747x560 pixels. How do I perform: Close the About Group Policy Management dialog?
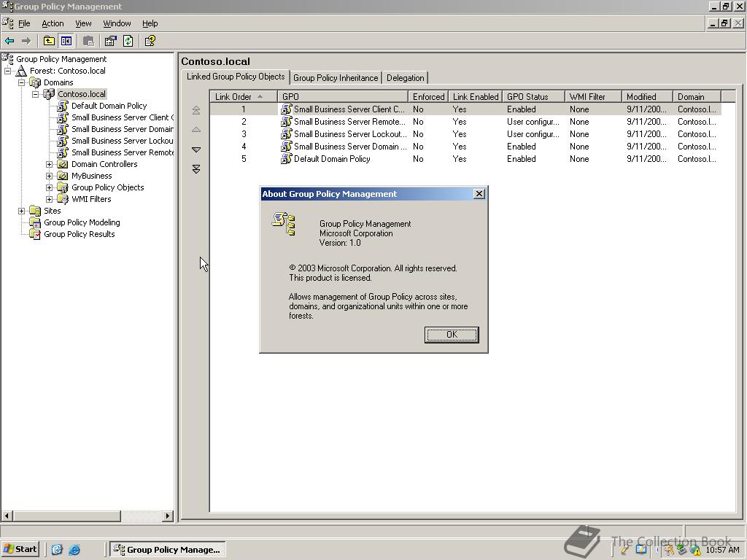point(479,194)
